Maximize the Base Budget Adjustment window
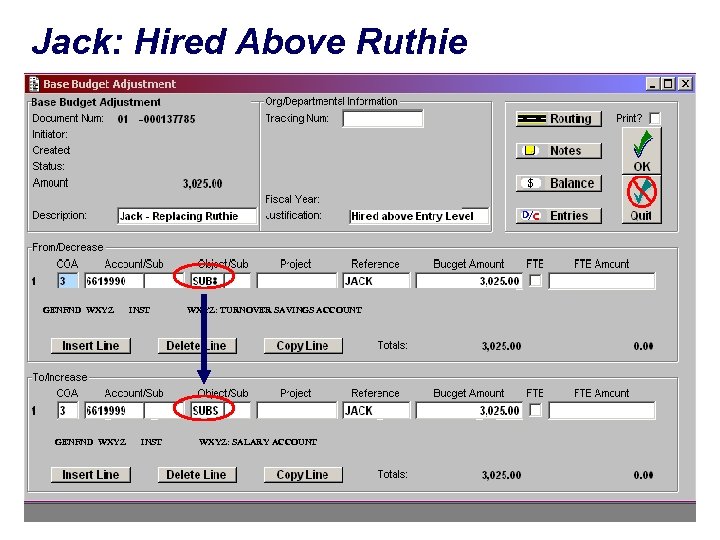 (668, 84)
